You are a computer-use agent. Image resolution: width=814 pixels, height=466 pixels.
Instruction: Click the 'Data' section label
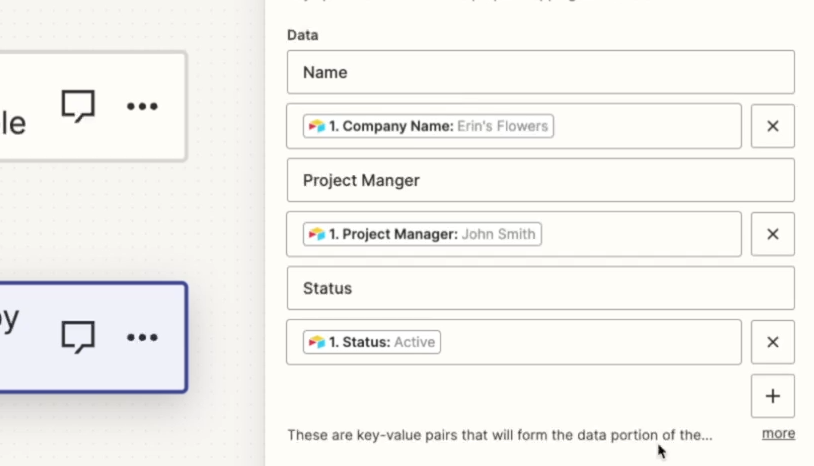(x=303, y=35)
